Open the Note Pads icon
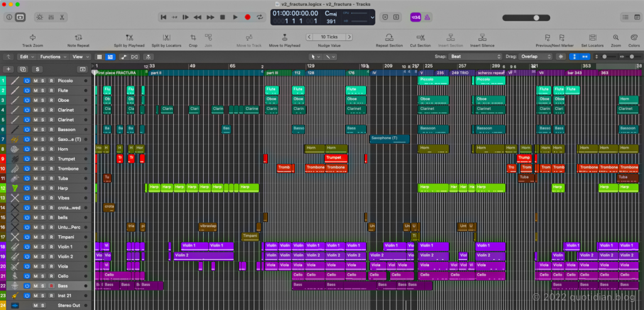This screenshot has height=310, width=644. 636,17
